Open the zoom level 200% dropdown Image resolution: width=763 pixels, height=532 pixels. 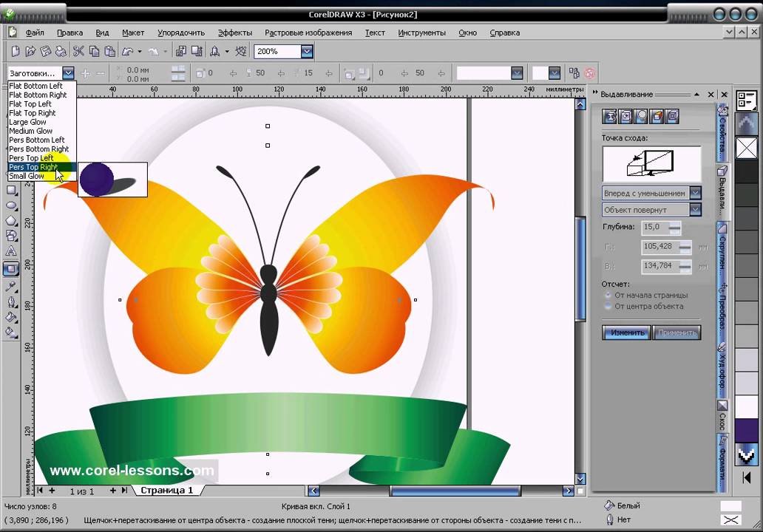(x=307, y=52)
